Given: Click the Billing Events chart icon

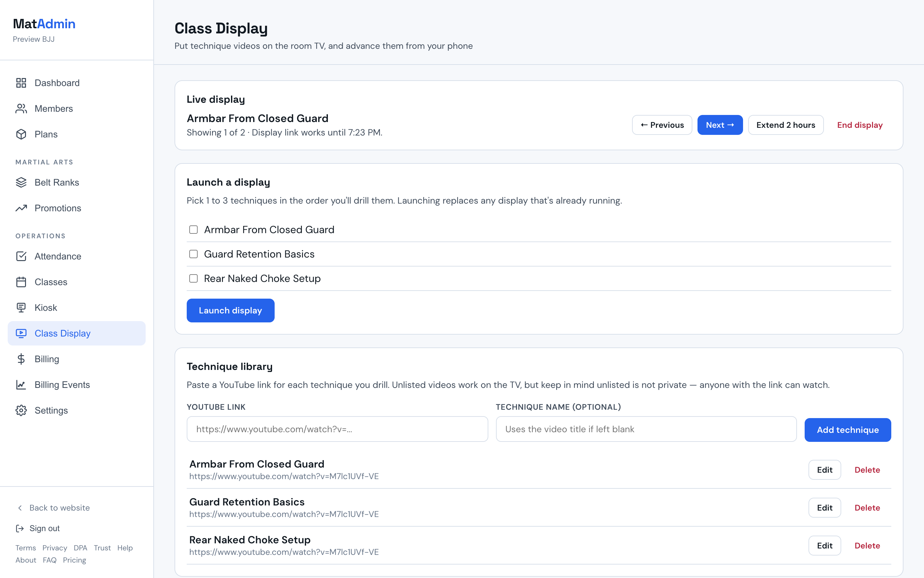Looking at the screenshot, I should tap(21, 385).
